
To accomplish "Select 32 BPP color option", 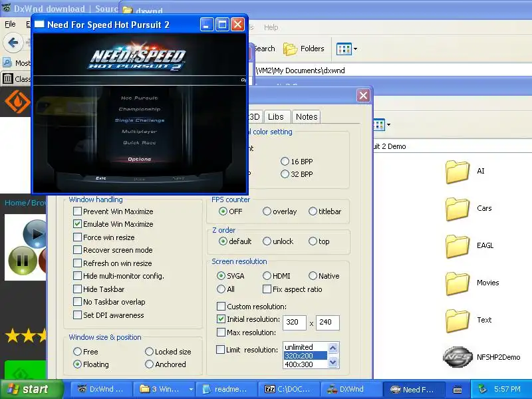I will pos(285,174).
